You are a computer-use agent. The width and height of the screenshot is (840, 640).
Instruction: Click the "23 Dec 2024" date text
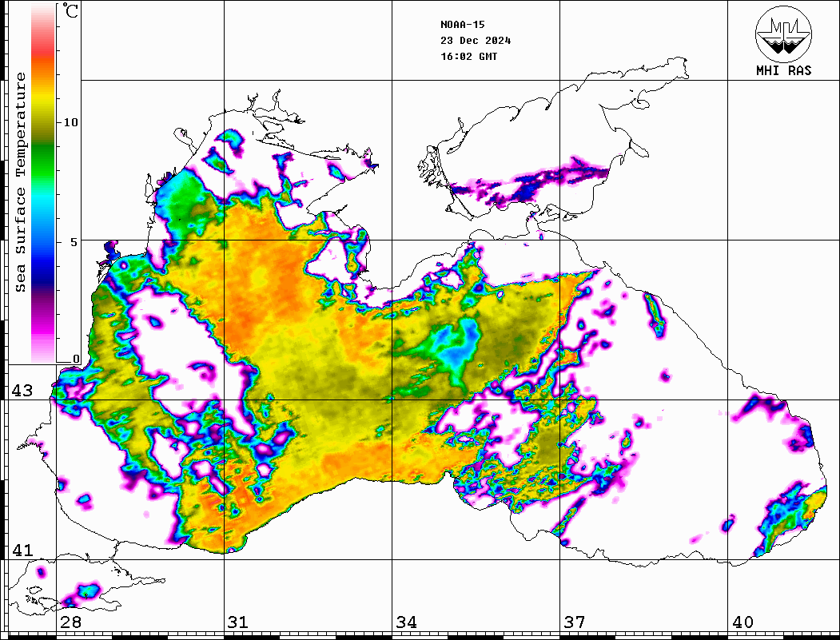(x=476, y=41)
